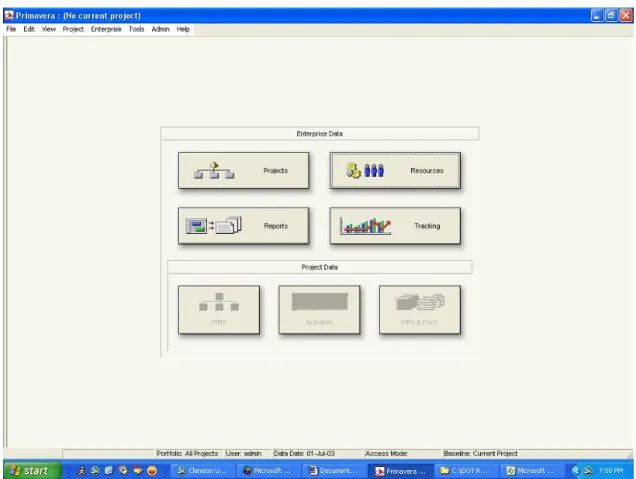Open the Project menu
The height and width of the screenshot is (479, 636).
[73, 29]
